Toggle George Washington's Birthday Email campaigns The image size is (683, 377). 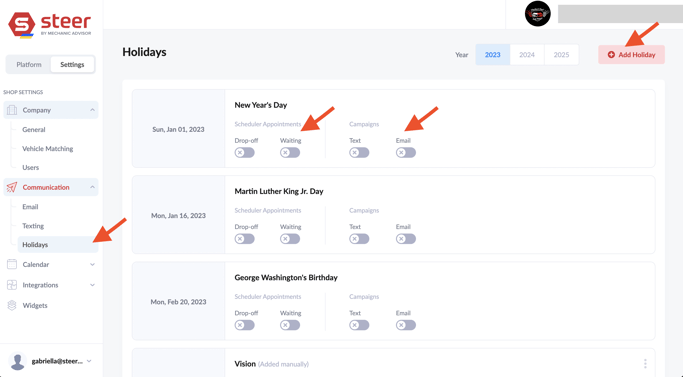pyautogui.click(x=406, y=325)
